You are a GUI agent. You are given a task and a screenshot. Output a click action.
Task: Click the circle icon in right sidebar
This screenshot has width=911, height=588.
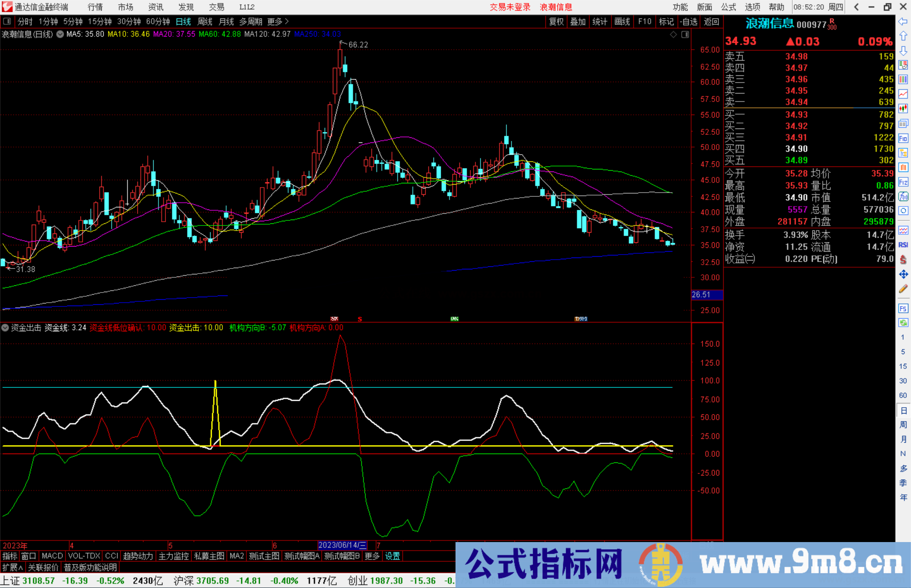pos(903,211)
